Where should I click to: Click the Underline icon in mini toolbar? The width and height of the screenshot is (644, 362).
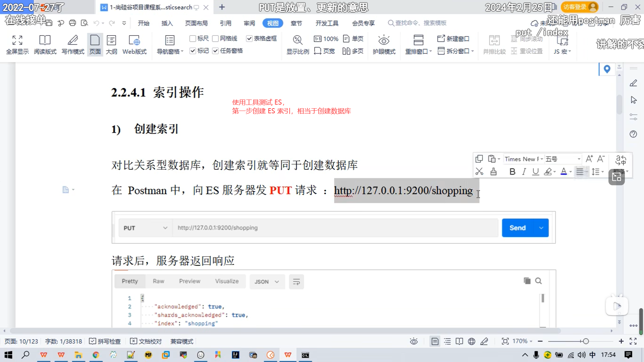click(x=535, y=172)
